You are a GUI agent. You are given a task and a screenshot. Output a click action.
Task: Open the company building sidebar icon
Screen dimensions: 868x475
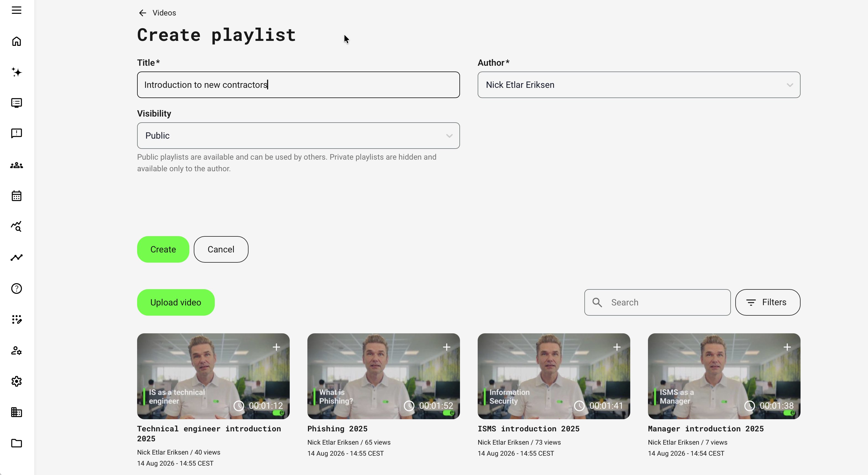click(17, 412)
